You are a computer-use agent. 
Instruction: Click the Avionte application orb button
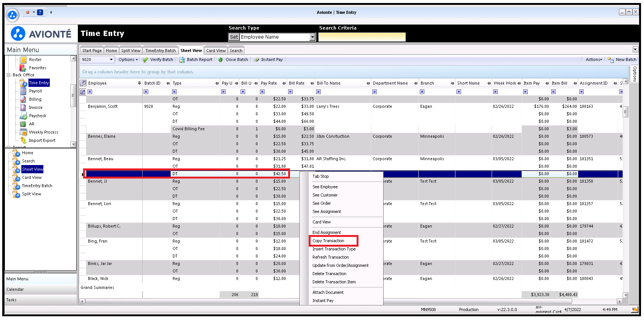pyautogui.click(x=12, y=15)
